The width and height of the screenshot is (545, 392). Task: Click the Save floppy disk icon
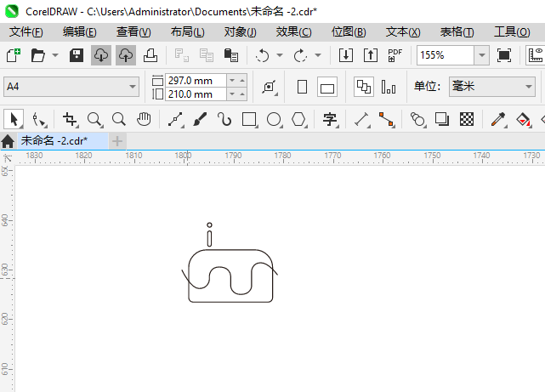77,55
